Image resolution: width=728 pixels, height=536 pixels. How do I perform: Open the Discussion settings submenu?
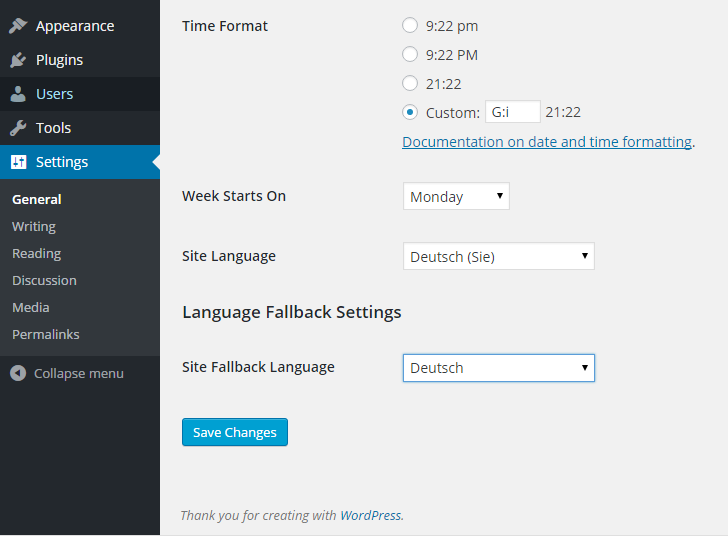click(x=44, y=281)
